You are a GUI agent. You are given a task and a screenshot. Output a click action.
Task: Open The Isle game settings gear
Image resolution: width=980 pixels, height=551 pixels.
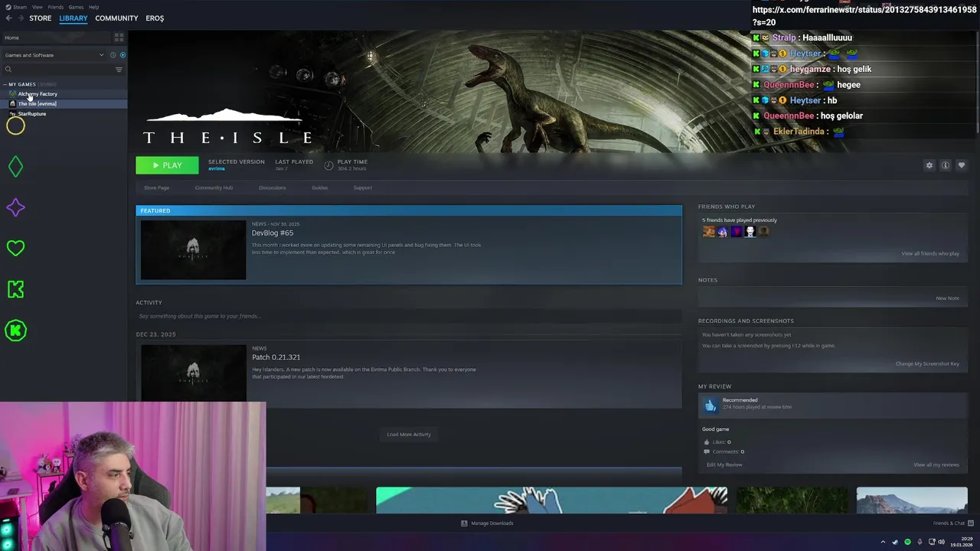(929, 165)
